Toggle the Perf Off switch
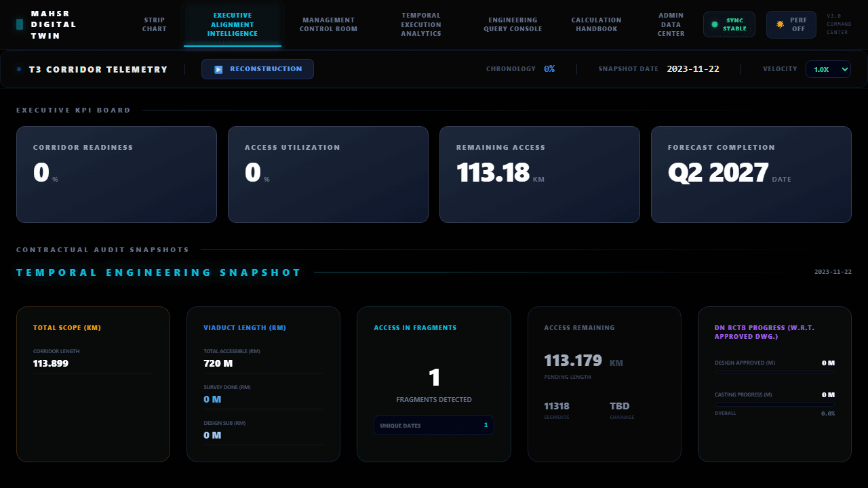Screen dimensions: 868x488 791,24
